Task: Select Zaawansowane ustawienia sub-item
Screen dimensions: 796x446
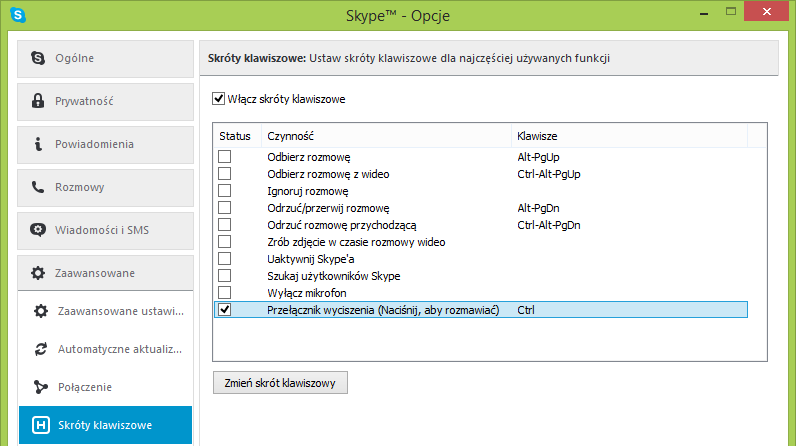Action: click(x=106, y=311)
